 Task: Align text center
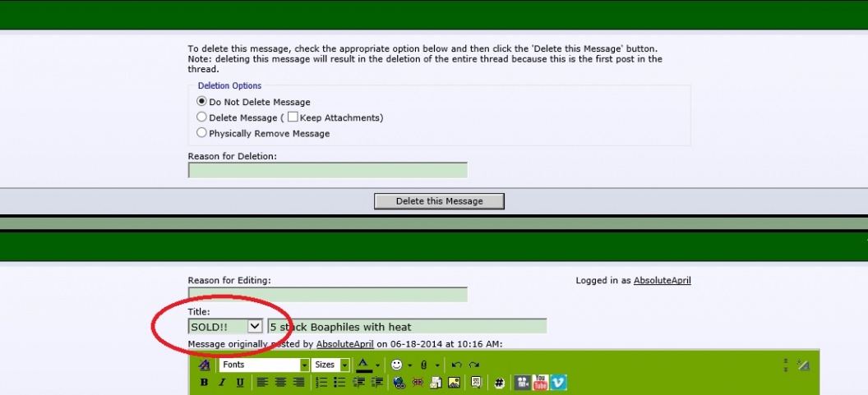[x=280, y=383]
